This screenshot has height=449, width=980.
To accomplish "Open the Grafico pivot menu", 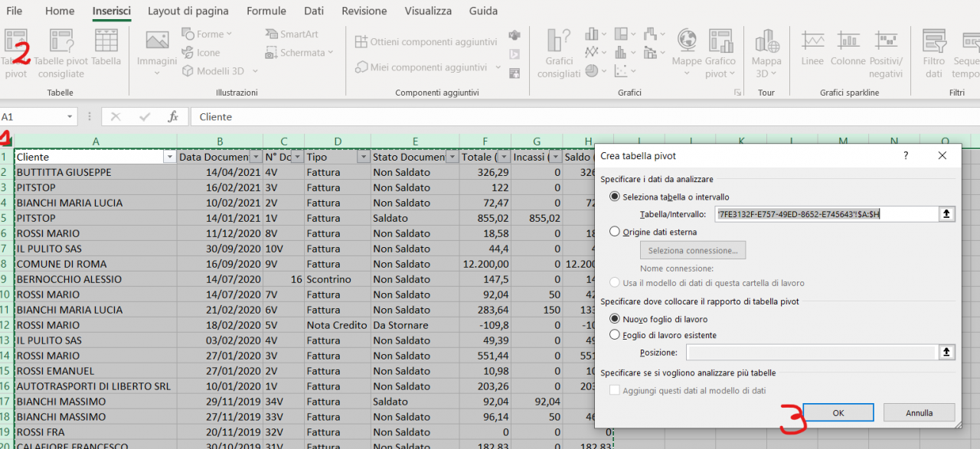I will tap(720, 54).
